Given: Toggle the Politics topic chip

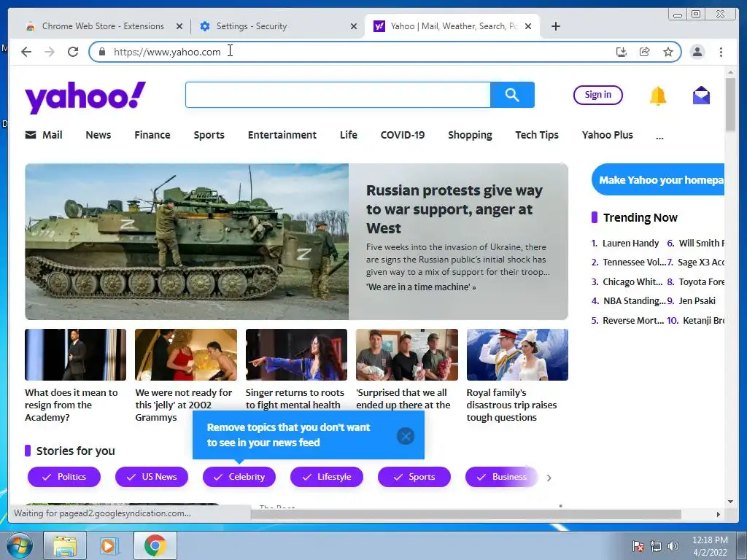Looking at the screenshot, I should (64, 477).
